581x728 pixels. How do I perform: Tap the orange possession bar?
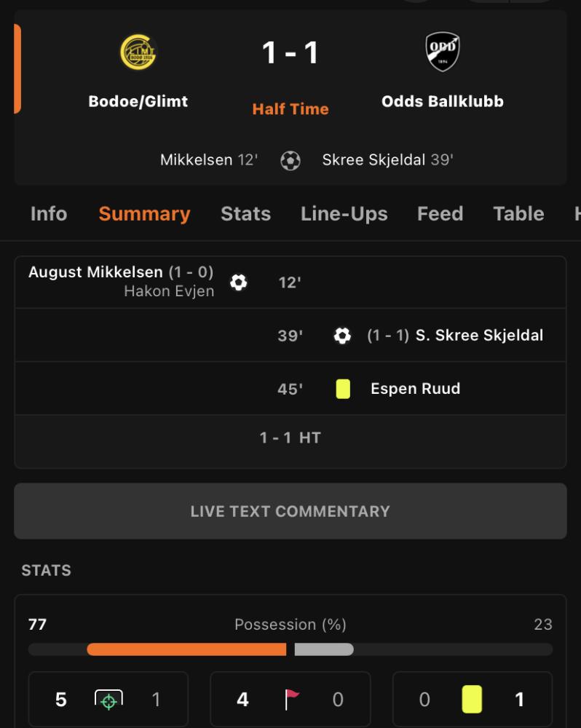[x=186, y=649]
